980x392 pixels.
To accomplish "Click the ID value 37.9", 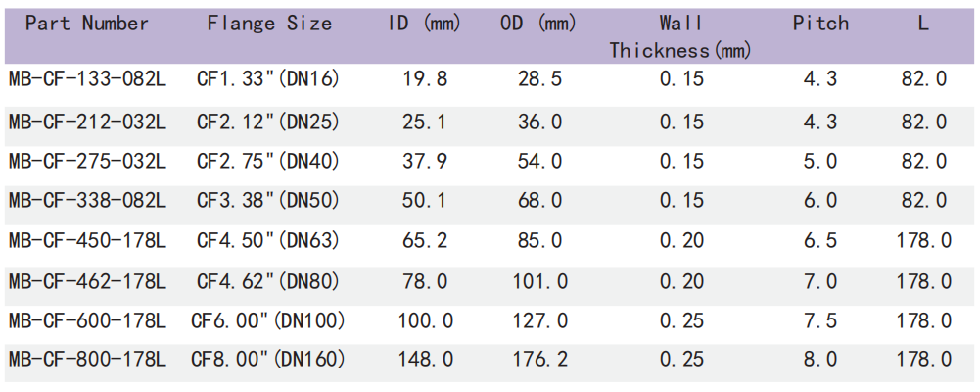I will tap(425, 161).
